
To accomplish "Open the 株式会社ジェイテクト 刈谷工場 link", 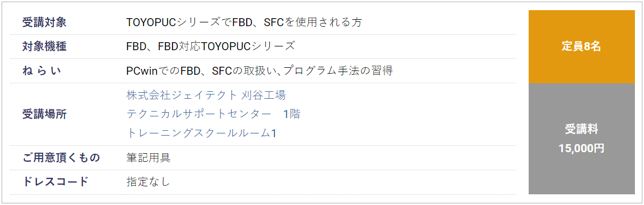I will tap(206, 95).
